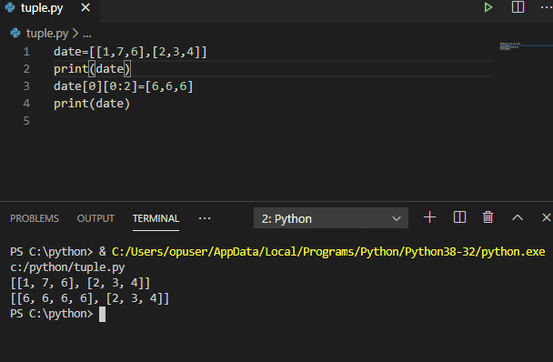Click tuple.py in the breadcrumb path
The image size is (553, 362).
47,34
